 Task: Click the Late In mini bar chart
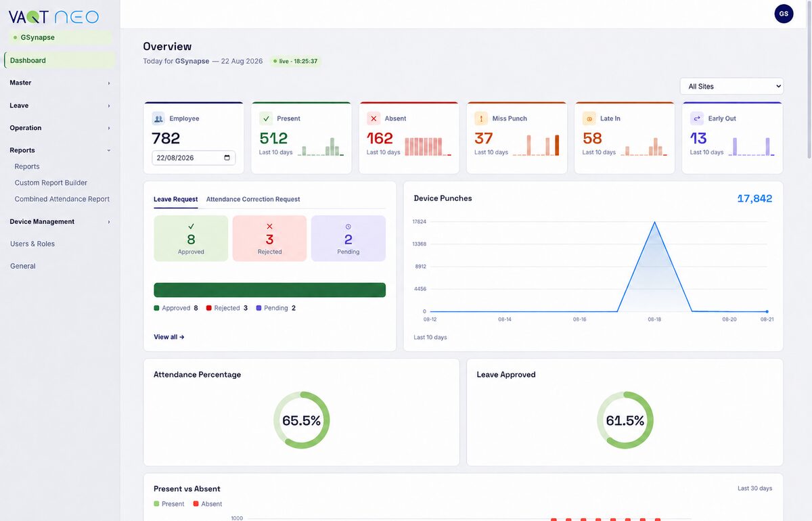pos(644,146)
